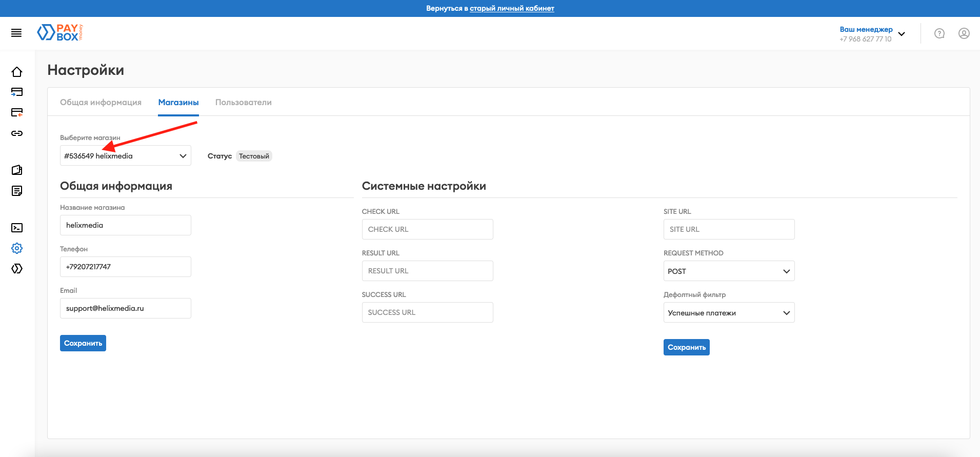
Task: Open payment links chain icon
Action: click(17, 133)
